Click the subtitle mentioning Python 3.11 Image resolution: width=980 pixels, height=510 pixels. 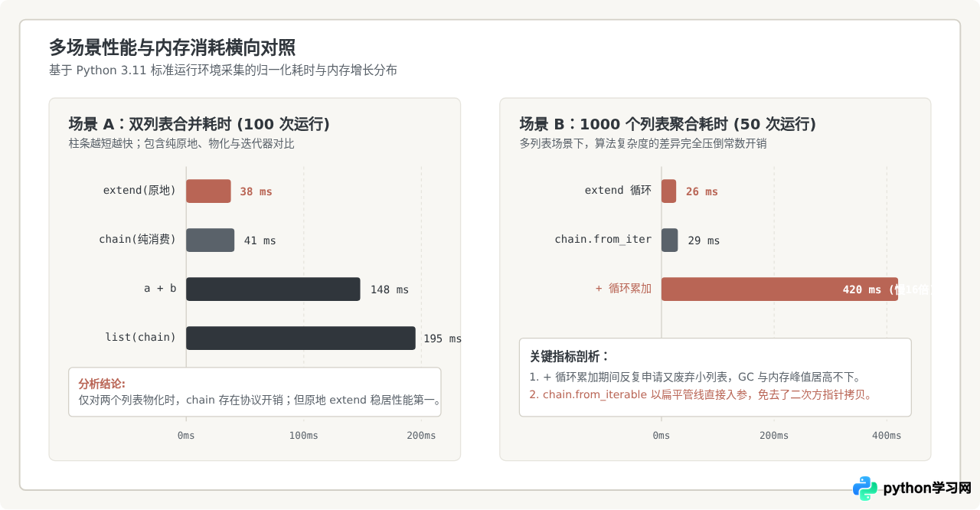point(223,70)
